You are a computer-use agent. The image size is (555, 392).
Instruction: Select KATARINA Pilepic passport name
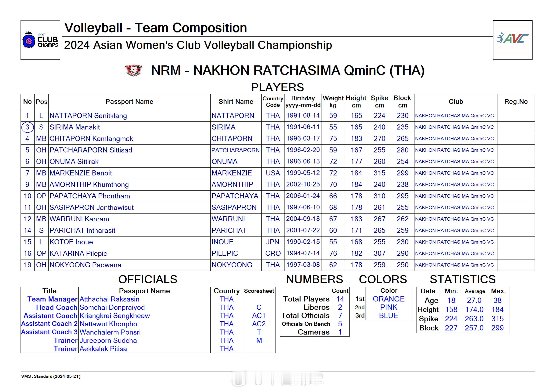point(78,253)
